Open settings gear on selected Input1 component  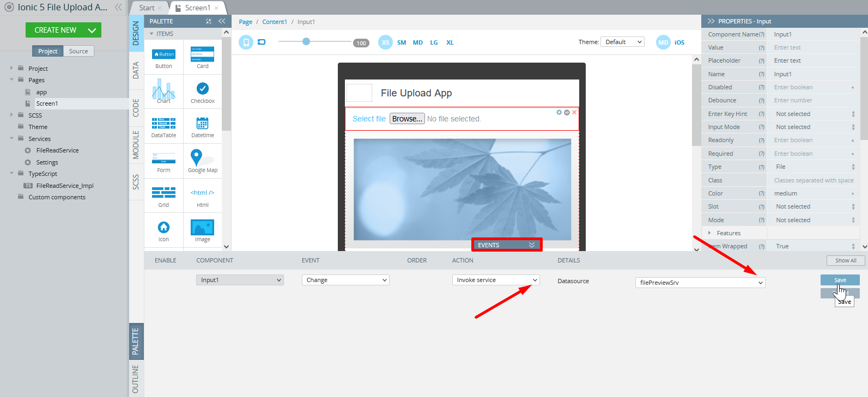(x=559, y=112)
